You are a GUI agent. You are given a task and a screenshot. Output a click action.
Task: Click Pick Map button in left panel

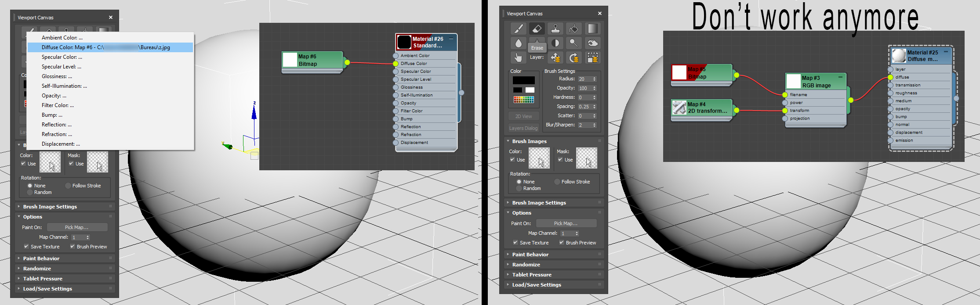point(77,227)
